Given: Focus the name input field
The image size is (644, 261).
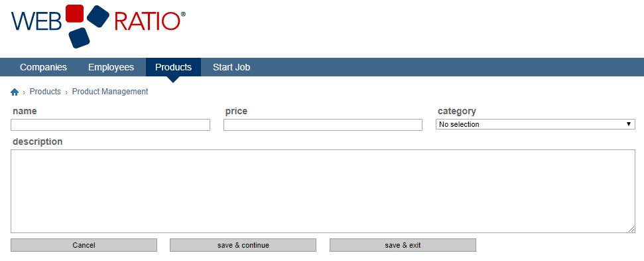Looking at the screenshot, I should point(111,125).
